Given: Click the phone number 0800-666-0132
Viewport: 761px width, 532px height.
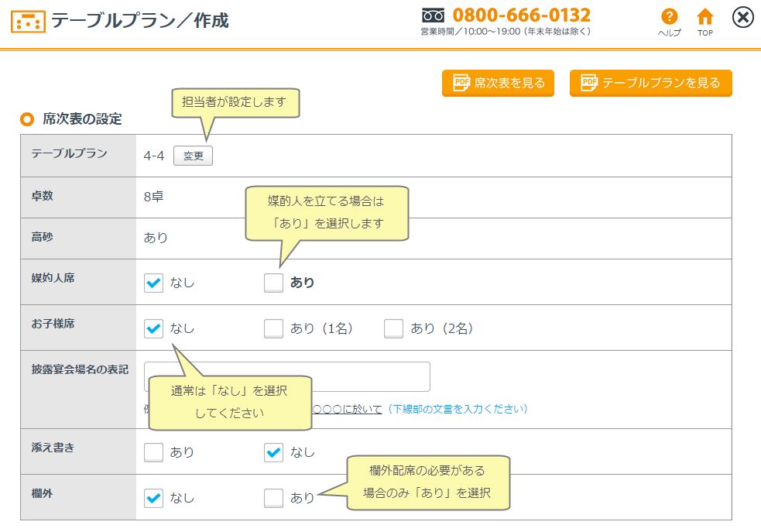Looking at the screenshot, I should (521, 15).
